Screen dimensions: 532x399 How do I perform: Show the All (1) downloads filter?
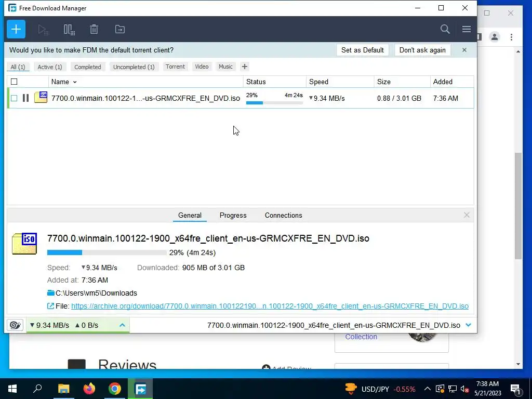[18, 67]
